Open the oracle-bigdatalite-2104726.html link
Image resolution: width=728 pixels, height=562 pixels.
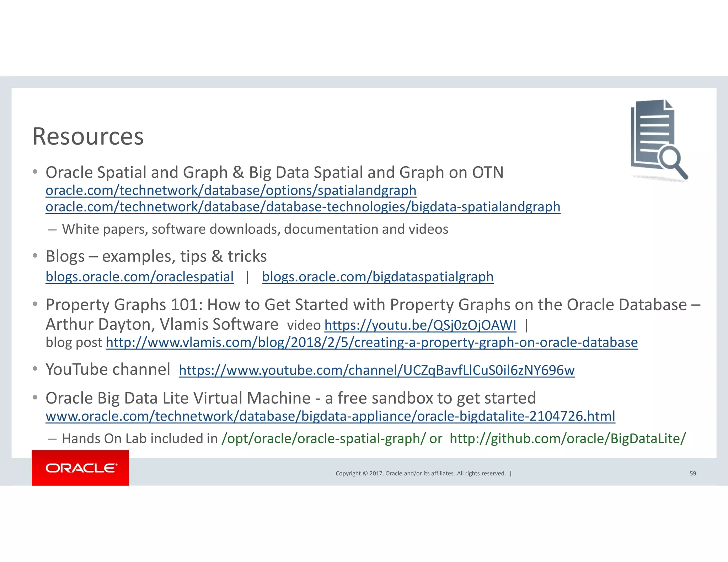(x=330, y=416)
